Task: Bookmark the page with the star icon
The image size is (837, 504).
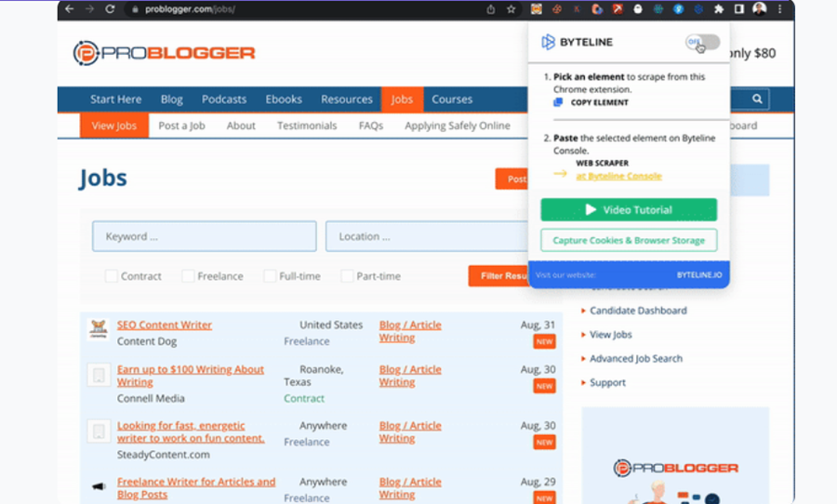Action: click(x=511, y=9)
